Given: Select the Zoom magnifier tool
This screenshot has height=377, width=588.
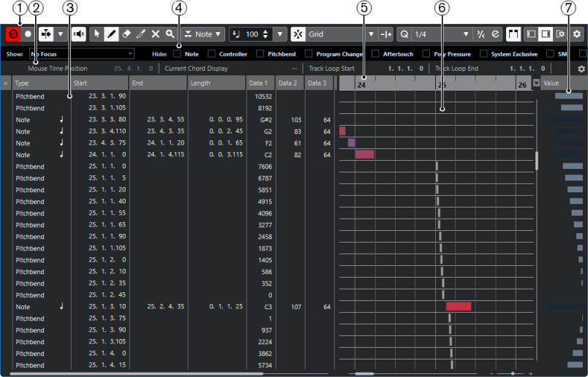Looking at the screenshot, I should coord(170,34).
